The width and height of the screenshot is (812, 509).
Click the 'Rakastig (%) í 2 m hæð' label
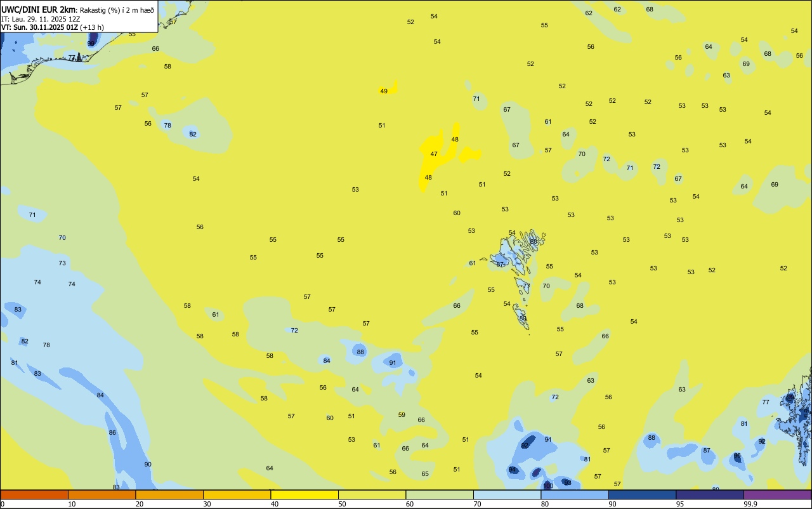(117, 10)
